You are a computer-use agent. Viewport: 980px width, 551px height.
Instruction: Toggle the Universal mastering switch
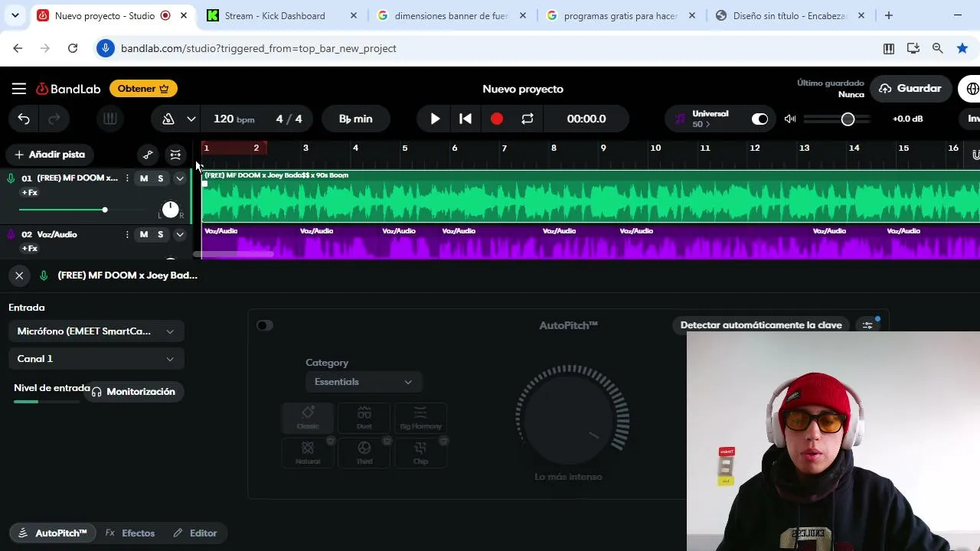click(x=759, y=119)
